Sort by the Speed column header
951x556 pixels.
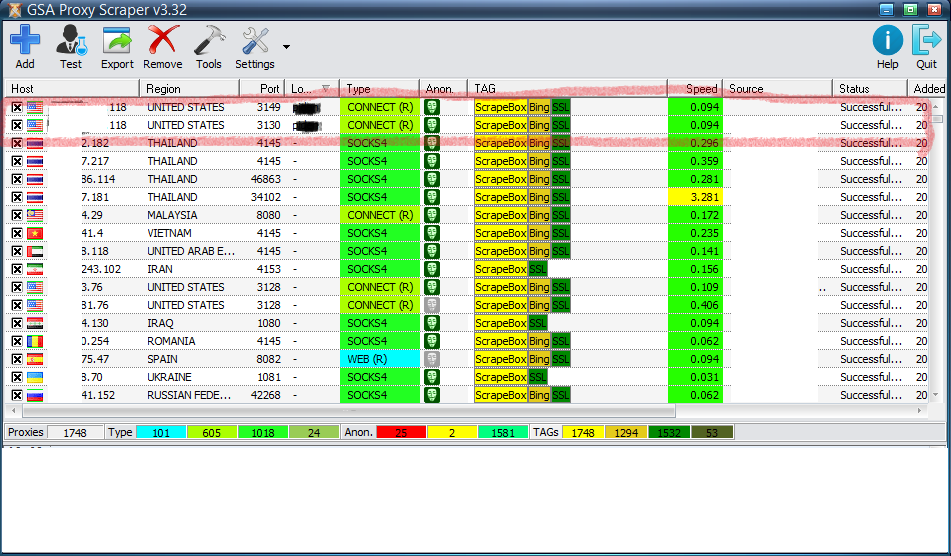pos(695,89)
